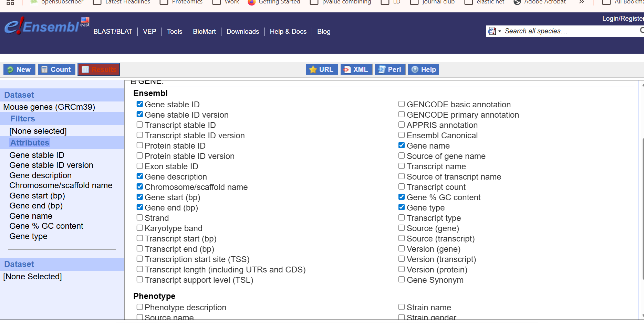Uncheck Gene stable ID version
This screenshot has height=323, width=644.
click(140, 115)
